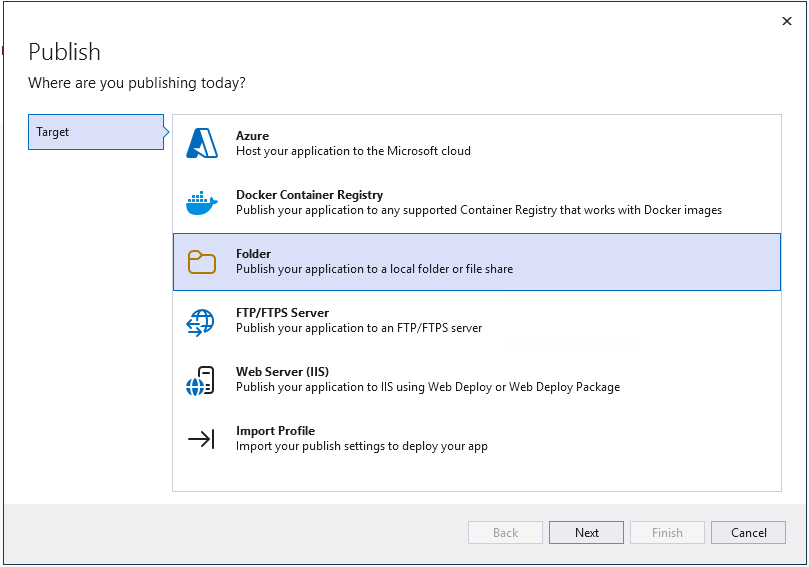Click the greyed-out Finish button
The width and height of the screenshot is (809, 567).
667,533
